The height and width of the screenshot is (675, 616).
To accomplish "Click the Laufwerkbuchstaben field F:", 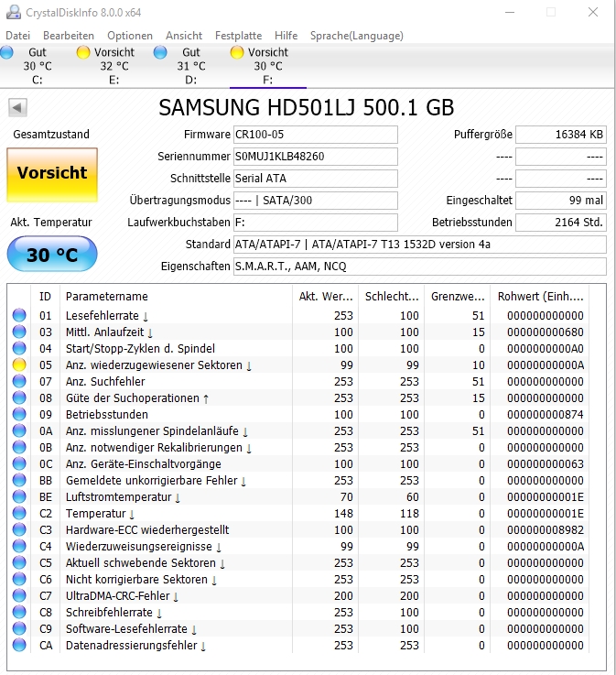I will click(315, 223).
